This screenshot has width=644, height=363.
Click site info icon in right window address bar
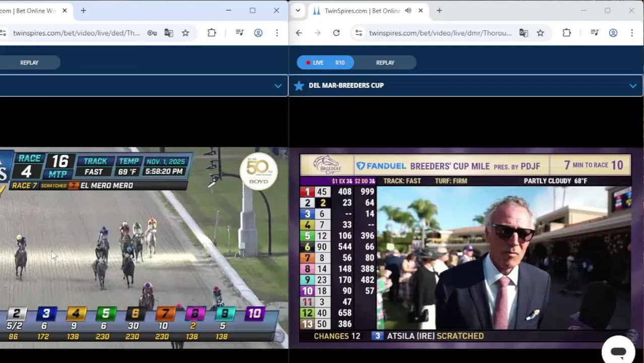coord(358,33)
